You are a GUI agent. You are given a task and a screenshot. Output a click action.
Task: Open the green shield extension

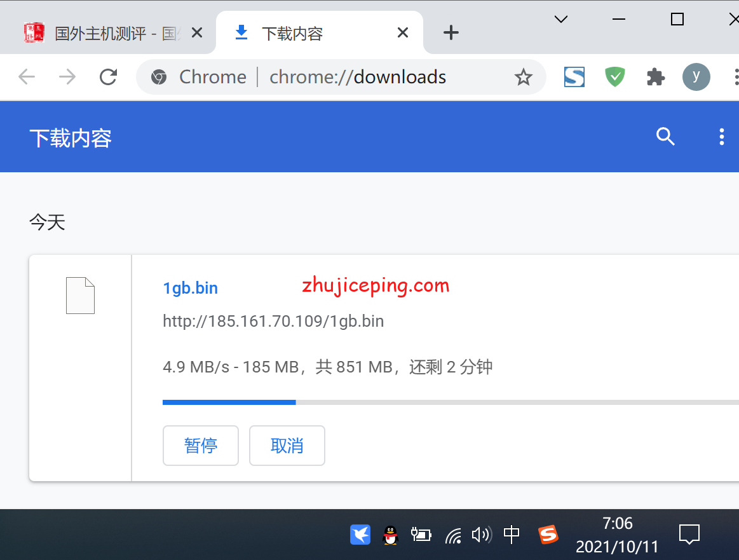(x=614, y=77)
